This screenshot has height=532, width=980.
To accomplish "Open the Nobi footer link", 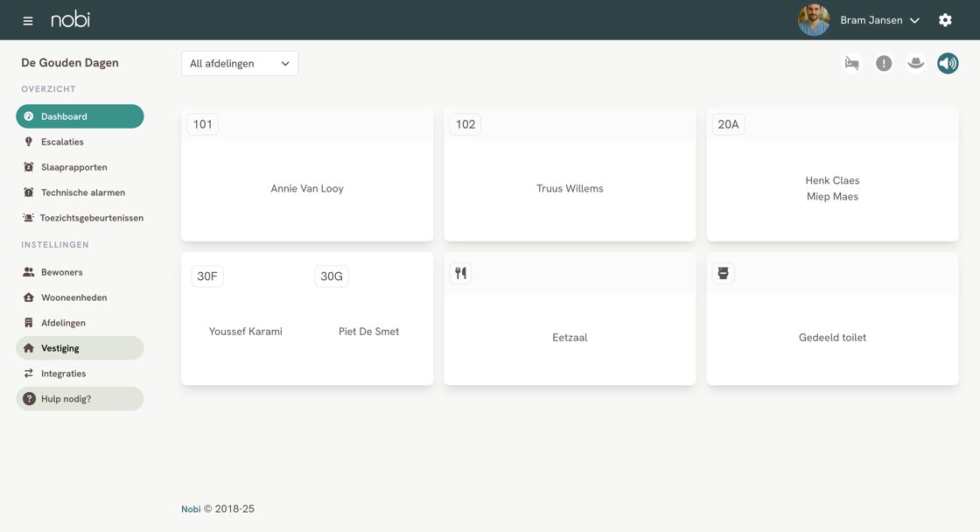I will 191,509.
